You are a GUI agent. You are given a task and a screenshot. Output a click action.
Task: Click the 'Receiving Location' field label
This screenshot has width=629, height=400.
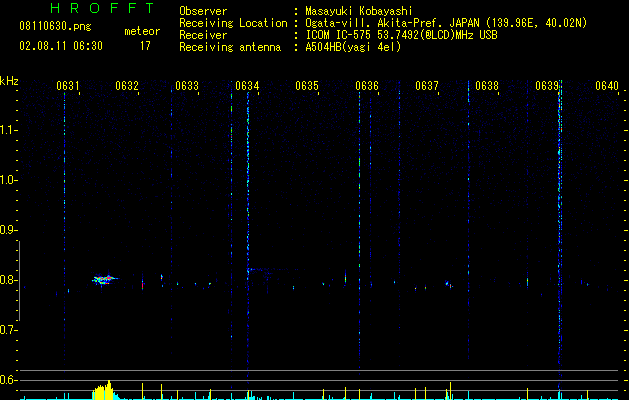click(233, 23)
